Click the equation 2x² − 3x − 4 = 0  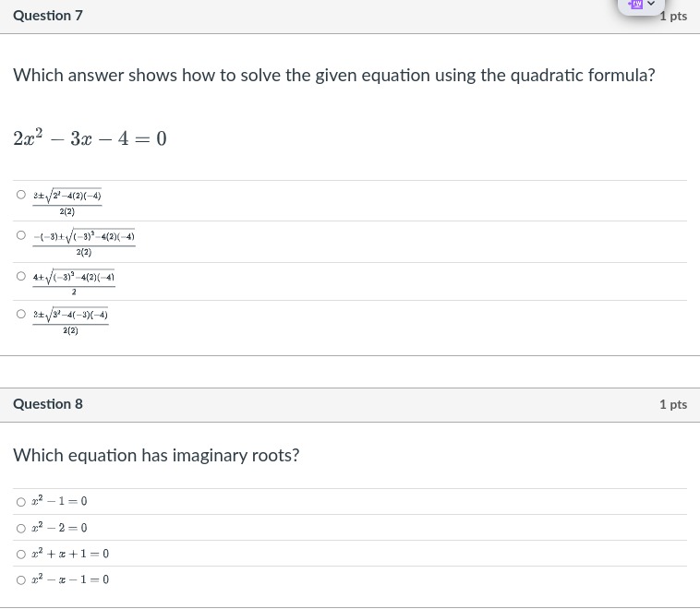[x=90, y=137]
